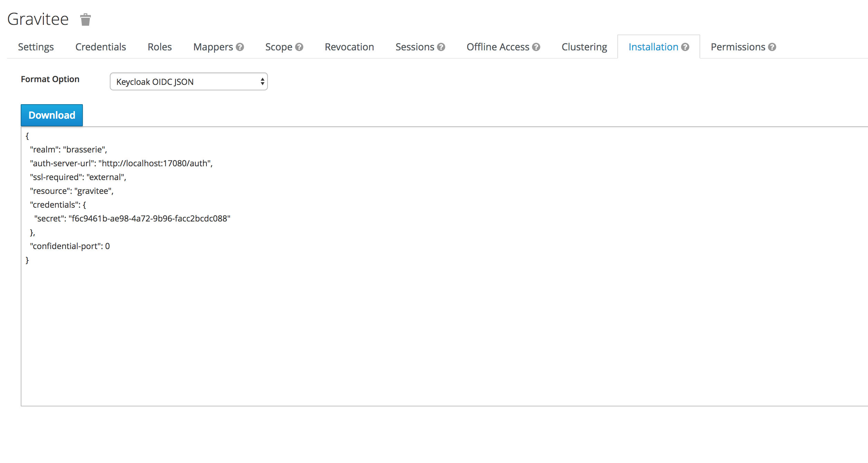View the Offline Access tab

[498, 47]
